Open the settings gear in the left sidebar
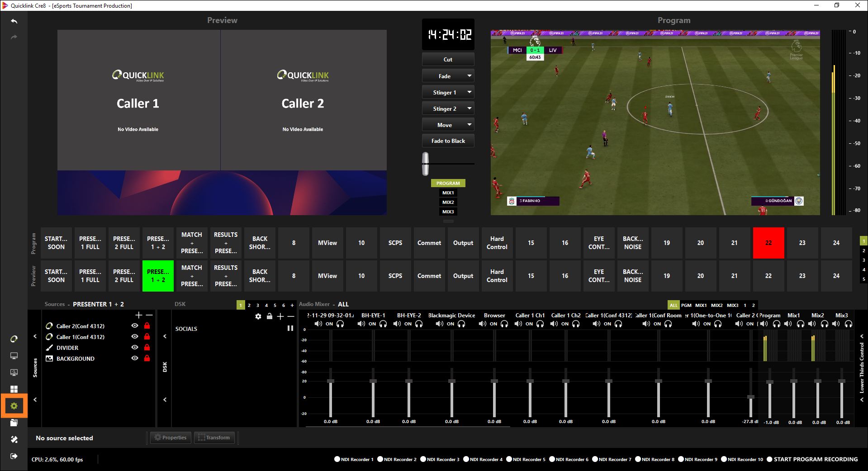 [14, 406]
